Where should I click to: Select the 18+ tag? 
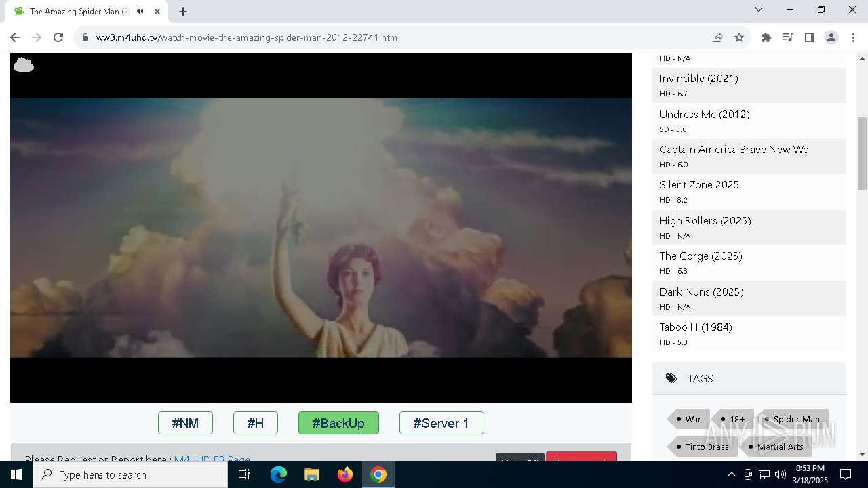point(733,419)
